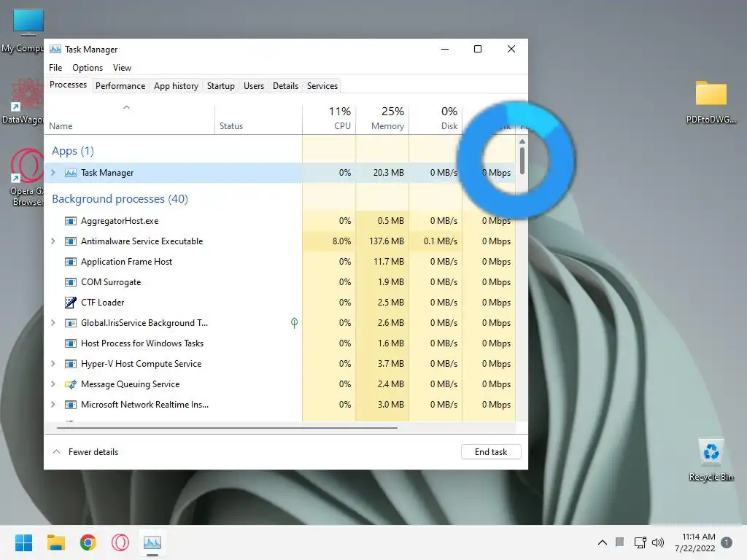Expand Global.IrisService Background Task row
747x560 pixels.
(53, 323)
